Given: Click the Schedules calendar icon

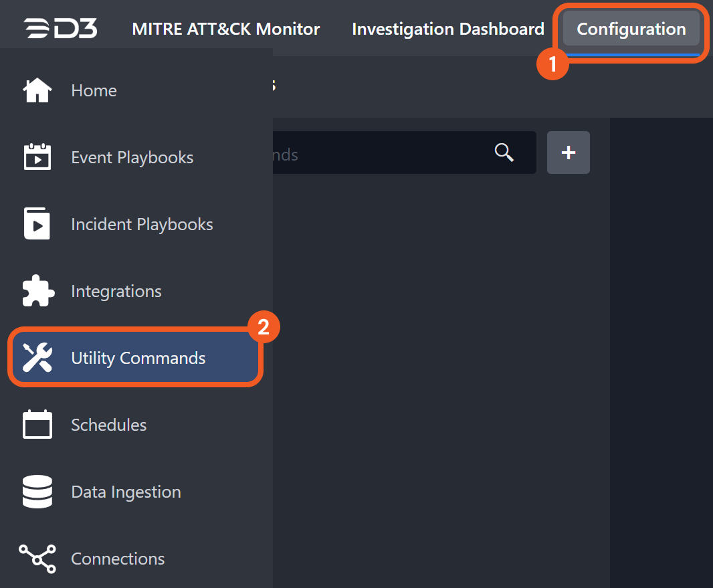Looking at the screenshot, I should coord(37,425).
